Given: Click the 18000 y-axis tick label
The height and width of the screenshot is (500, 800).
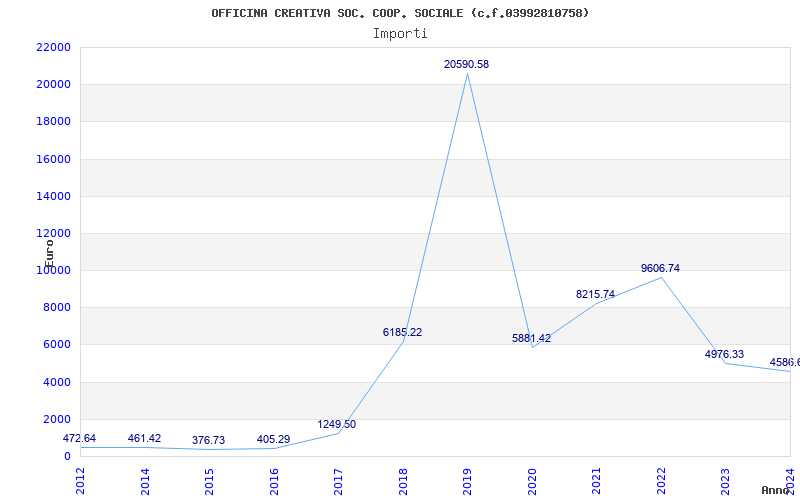Looking at the screenshot, I should tap(53, 122).
